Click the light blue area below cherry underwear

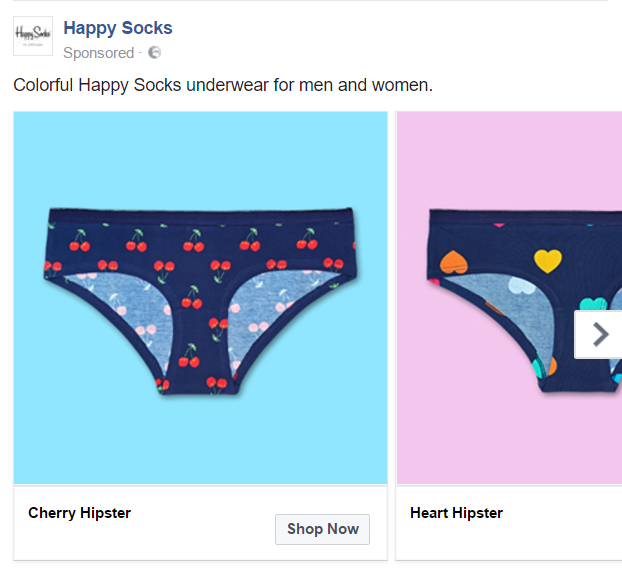tap(200, 440)
